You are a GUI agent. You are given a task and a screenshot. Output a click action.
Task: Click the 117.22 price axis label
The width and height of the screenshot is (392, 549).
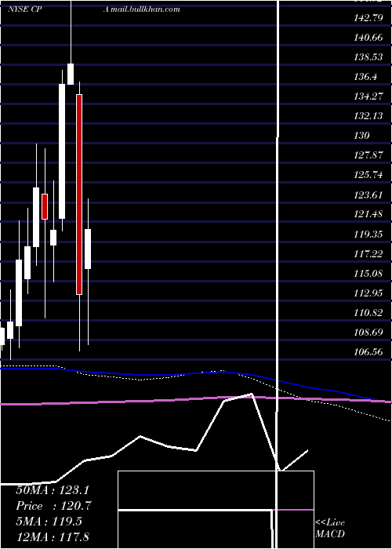368,253
